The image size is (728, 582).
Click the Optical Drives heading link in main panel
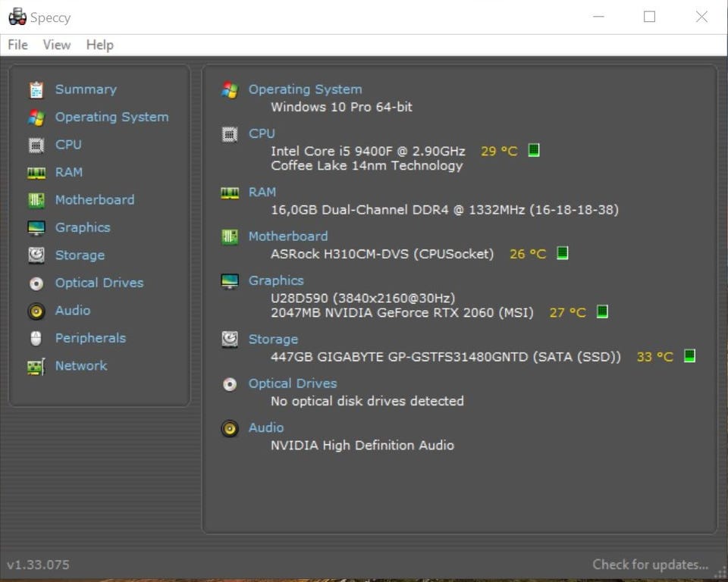click(293, 383)
